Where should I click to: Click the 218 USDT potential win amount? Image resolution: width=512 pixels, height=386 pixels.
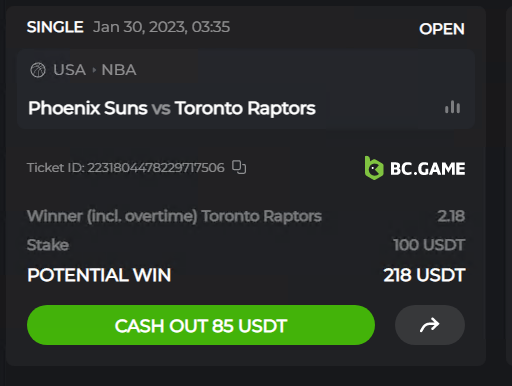click(424, 275)
